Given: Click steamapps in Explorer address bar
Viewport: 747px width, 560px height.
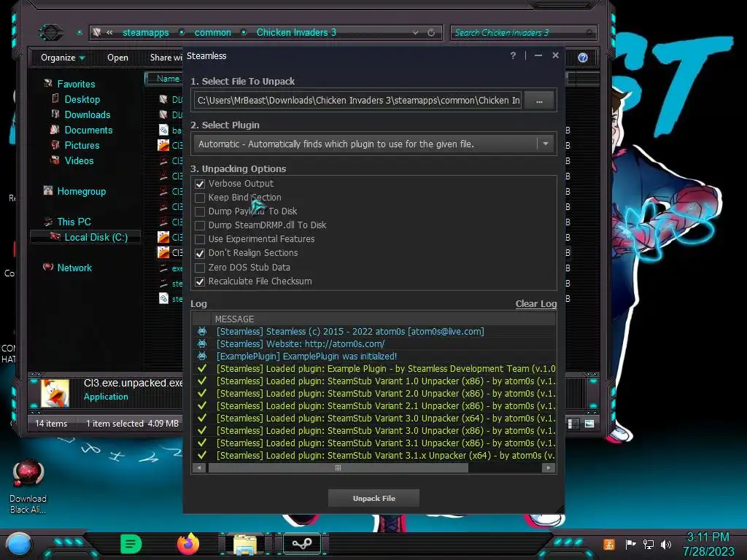Looking at the screenshot, I should 146,32.
